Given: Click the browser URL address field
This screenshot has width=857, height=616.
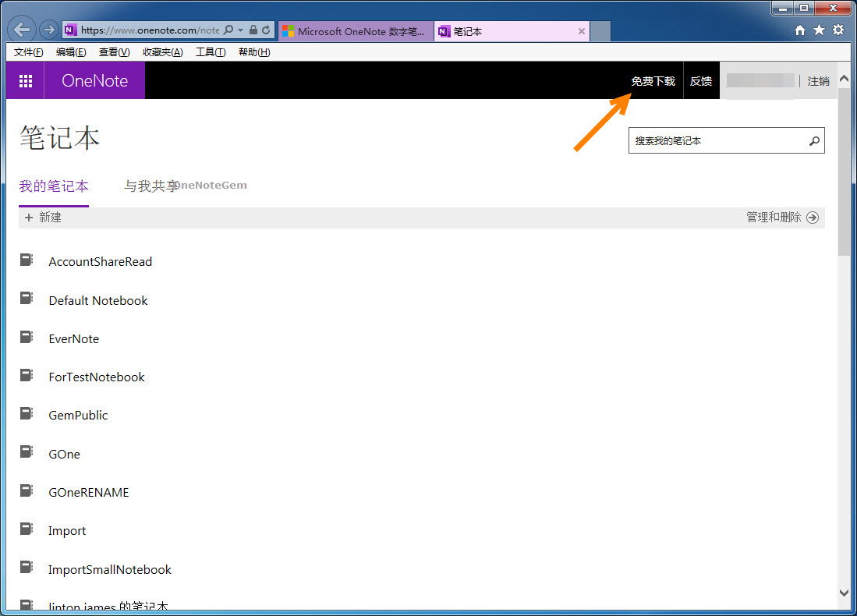Looking at the screenshot, I should click(x=150, y=30).
